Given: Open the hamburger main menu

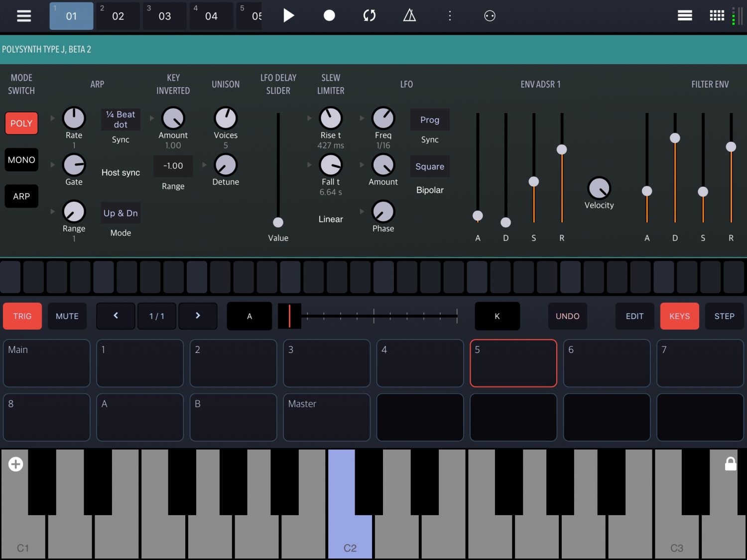Looking at the screenshot, I should [x=24, y=16].
